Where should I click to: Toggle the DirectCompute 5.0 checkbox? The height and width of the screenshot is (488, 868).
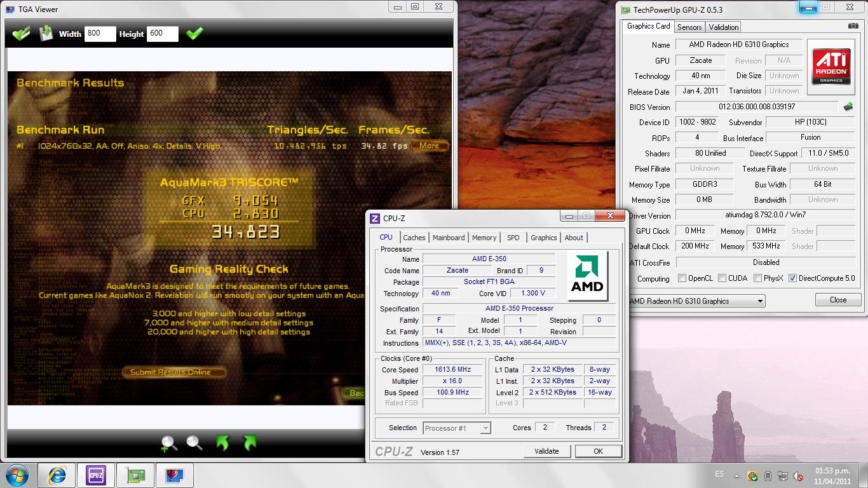coord(792,278)
